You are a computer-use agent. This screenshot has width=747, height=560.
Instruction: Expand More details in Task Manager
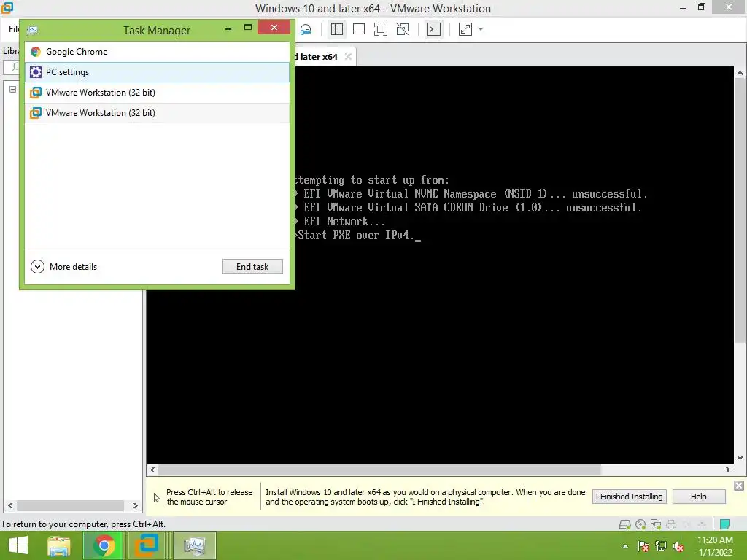pyautogui.click(x=64, y=267)
